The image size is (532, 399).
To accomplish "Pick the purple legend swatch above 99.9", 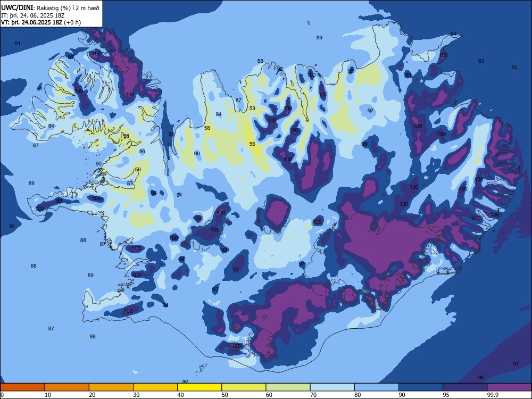I will 509,387.
